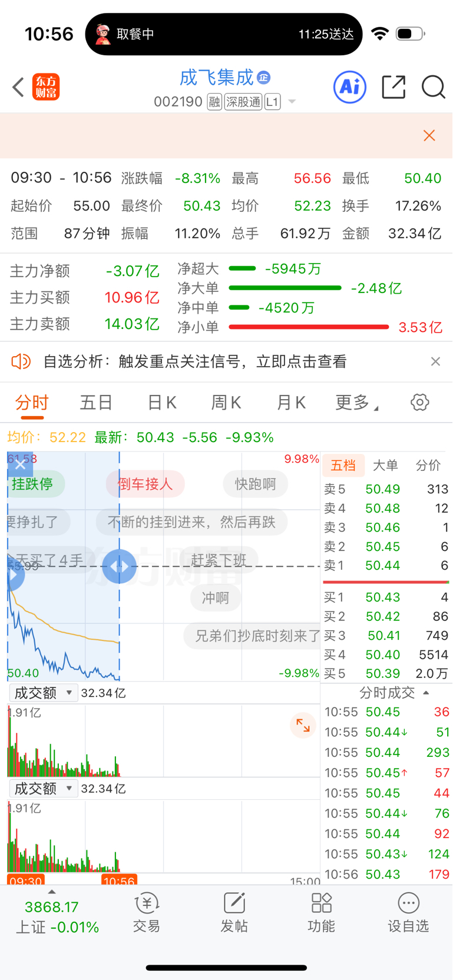This screenshot has width=453, height=980.
Task: Switch to the 月K tab
Action: (x=291, y=403)
